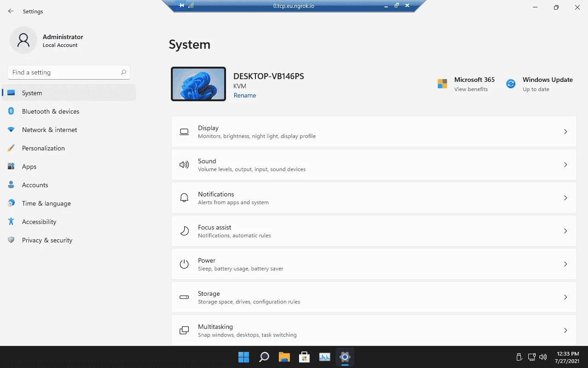Click the Storage drive icon
Viewport: 588px width, 368px height.
[184, 297]
